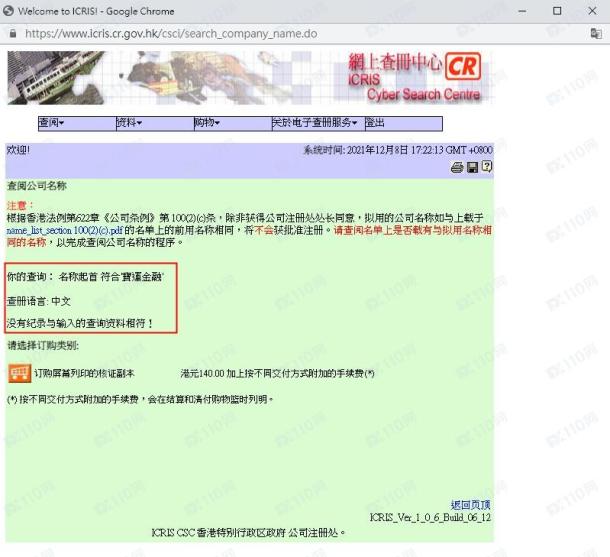Click the 欢迎! greeting text
610x557 pixels.
tap(18, 150)
